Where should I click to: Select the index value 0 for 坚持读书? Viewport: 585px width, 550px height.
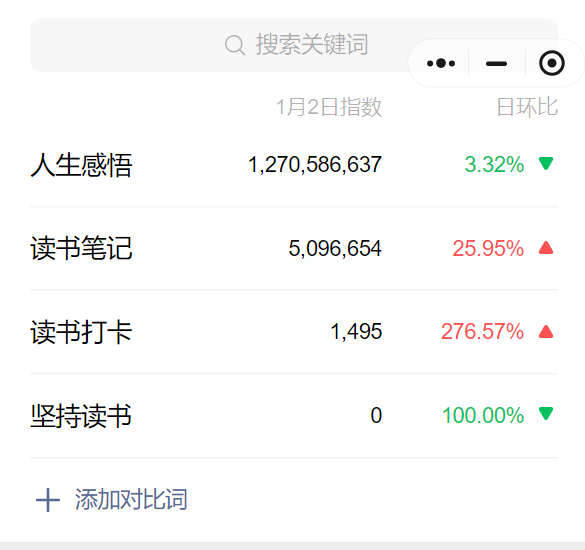376,415
